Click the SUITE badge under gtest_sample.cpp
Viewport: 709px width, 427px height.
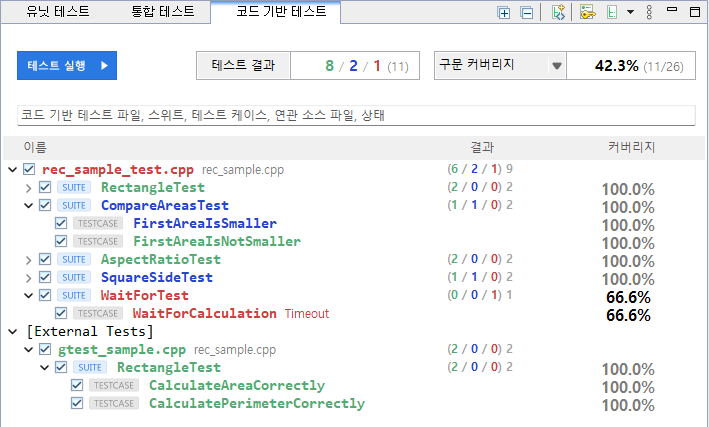[x=90, y=367]
